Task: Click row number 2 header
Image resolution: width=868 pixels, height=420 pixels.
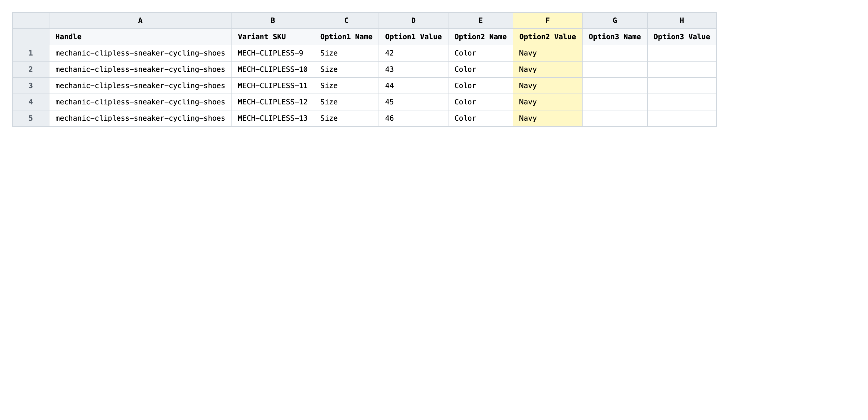Action: pos(31,69)
